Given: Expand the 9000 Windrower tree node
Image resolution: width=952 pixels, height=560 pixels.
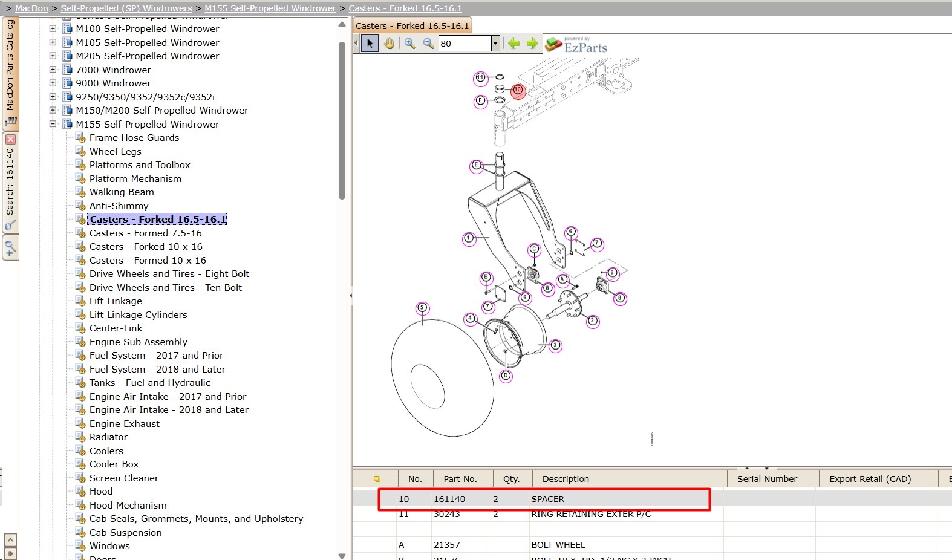Looking at the screenshot, I should tap(53, 83).
